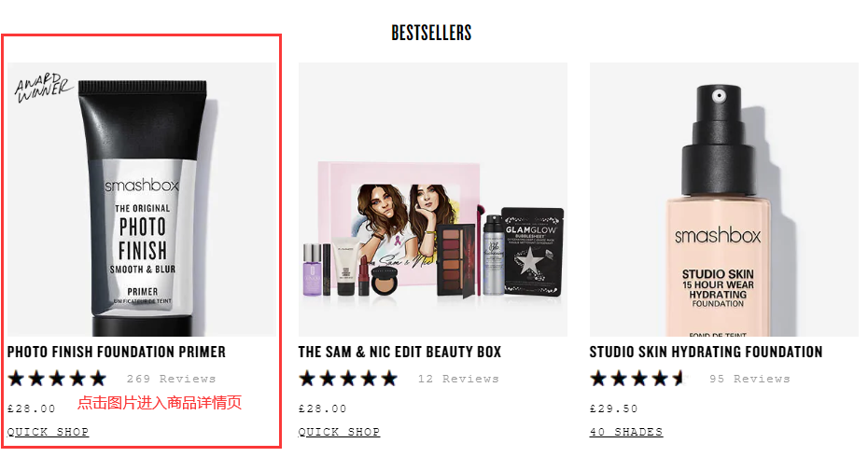Click the Bestsellers heading
This screenshot has width=868, height=457.
[431, 33]
